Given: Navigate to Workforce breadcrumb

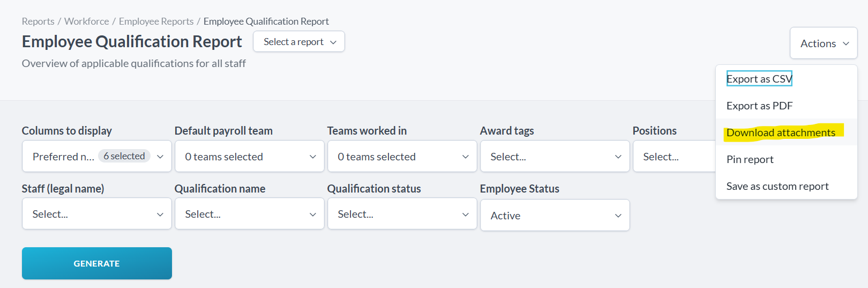Looking at the screenshot, I should [86, 21].
